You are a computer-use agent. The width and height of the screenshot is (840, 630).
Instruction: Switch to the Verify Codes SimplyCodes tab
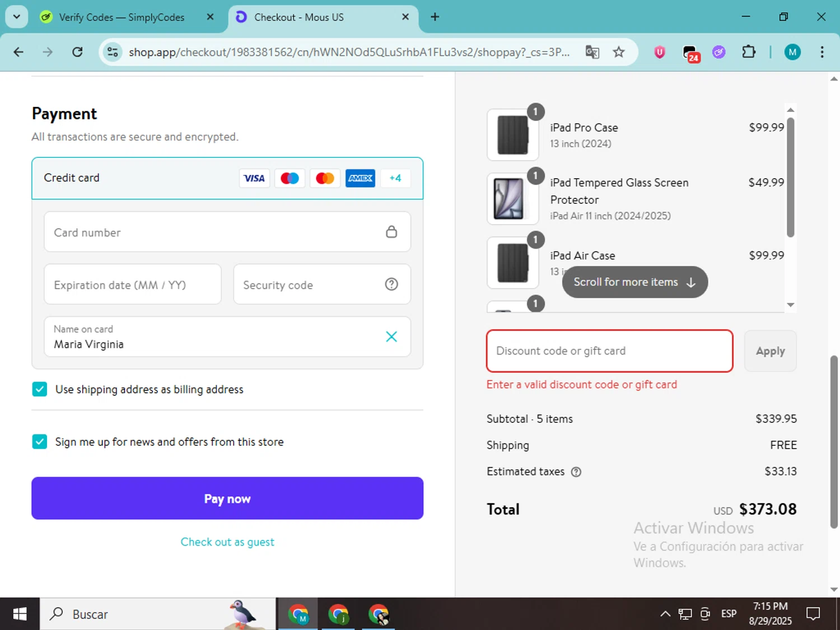pyautogui.click(x=122, y=17)
